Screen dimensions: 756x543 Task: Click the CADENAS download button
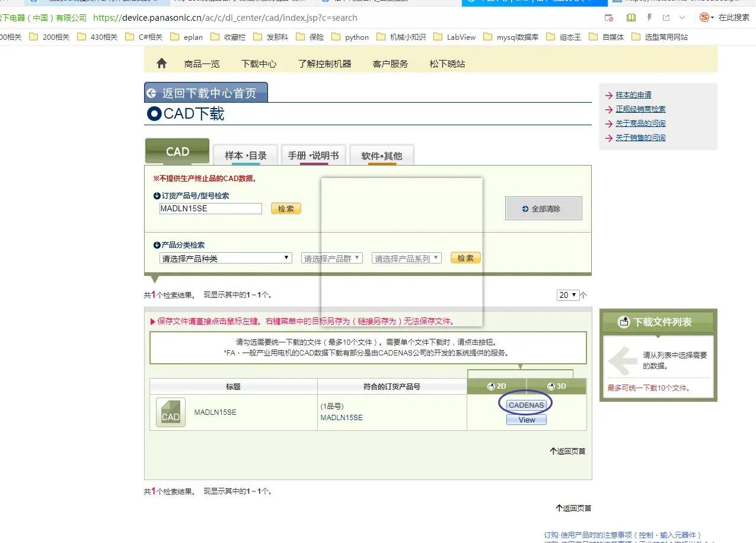tap(527, 405)
